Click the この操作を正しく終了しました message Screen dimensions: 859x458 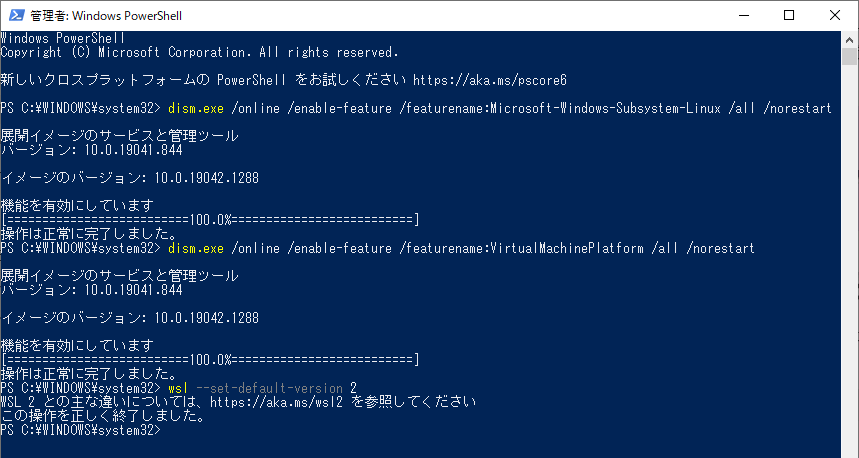(103, 416)
